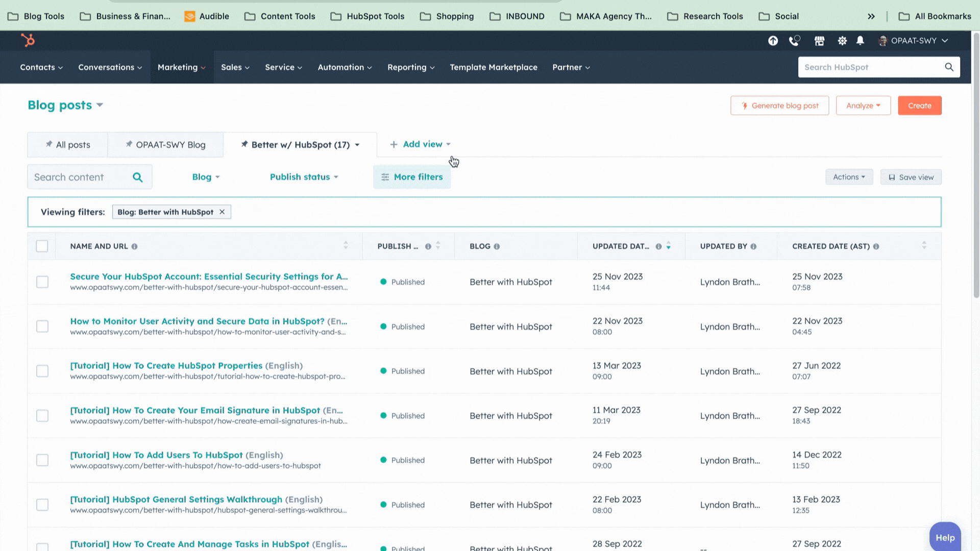The height and width of the screenshot is (551, 980).
Task: Open the OPAAT-SWY account menu
Action: (913, 41)
